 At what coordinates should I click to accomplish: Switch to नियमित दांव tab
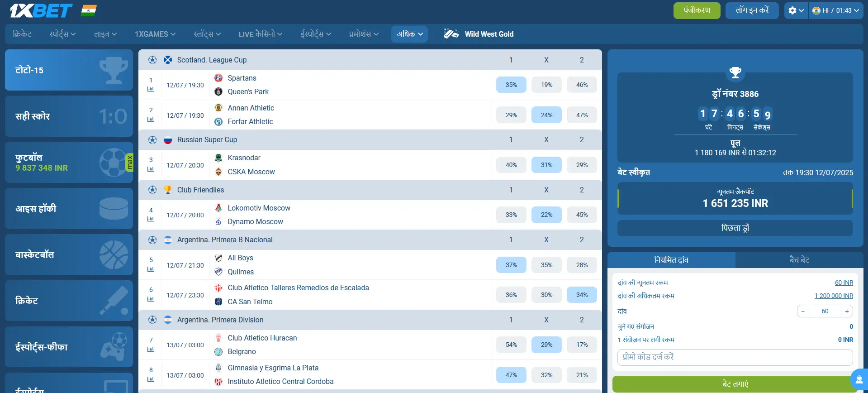click(x=671, y=260)
